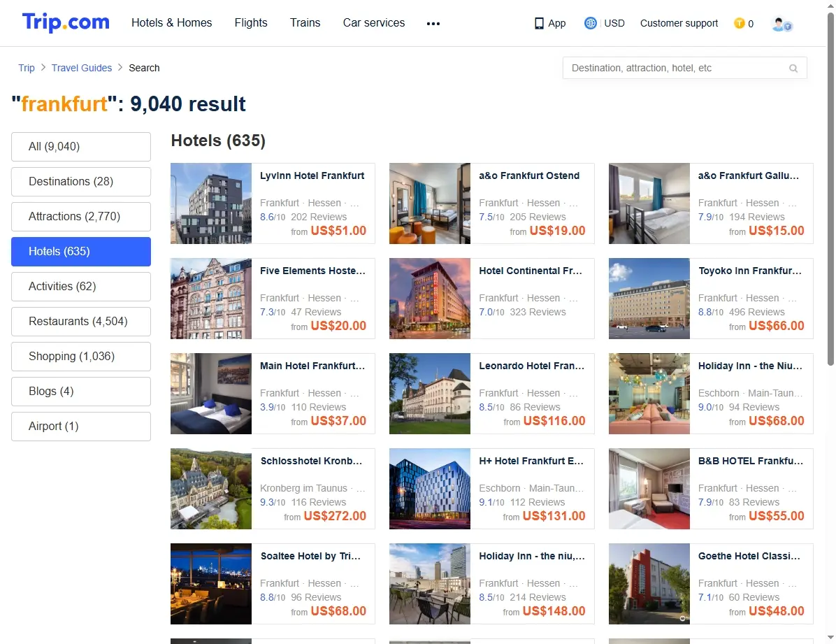
Task: Open Lyvinn Hotel Frankfurt thumbnail
Action: click(x=211, y=203)
